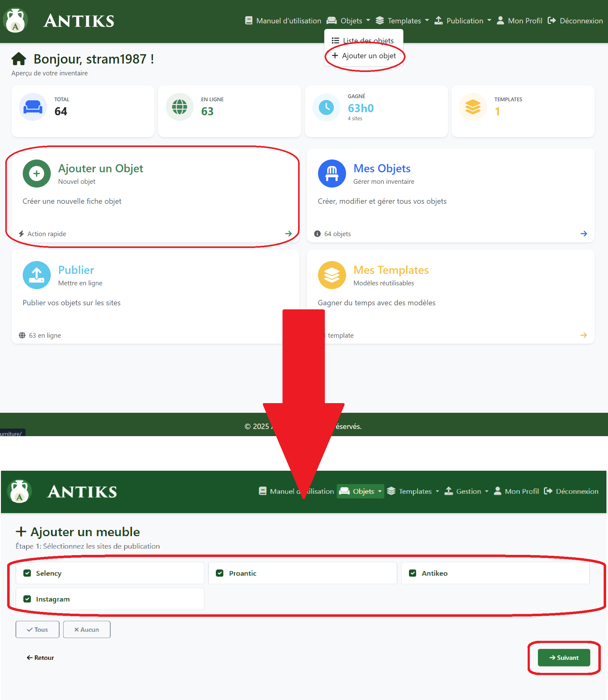The width and height of the screenshot is (608, 700).
Task: Click the Aucun deselect-all button
Action: point(87,629)
